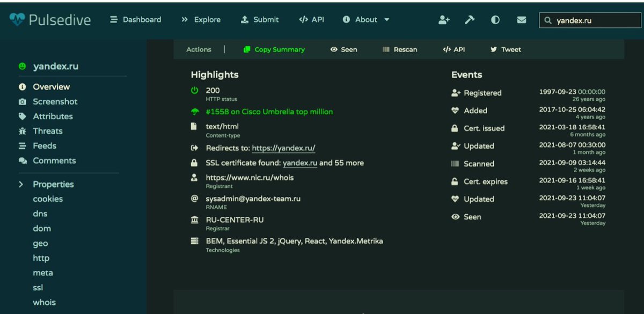Click the API action in the actions bar

(x=454, y=49)
